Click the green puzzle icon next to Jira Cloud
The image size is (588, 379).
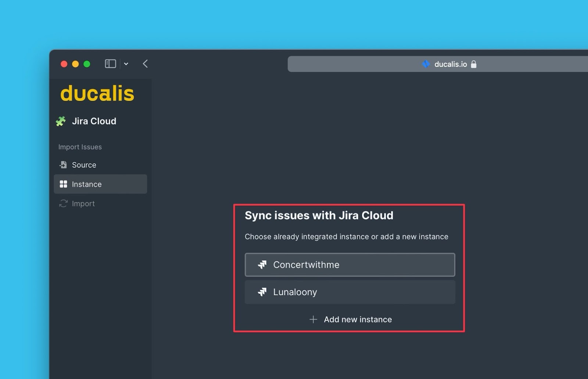tap(62, 121)
